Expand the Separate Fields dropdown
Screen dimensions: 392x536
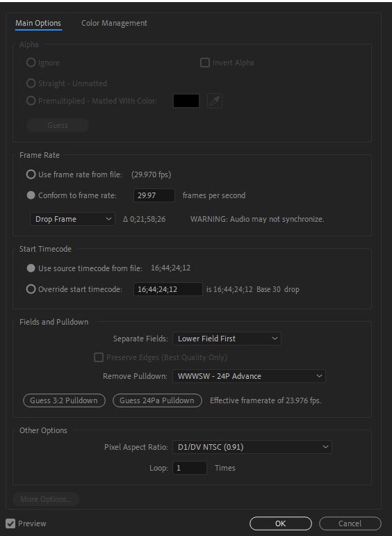point(227,339)
